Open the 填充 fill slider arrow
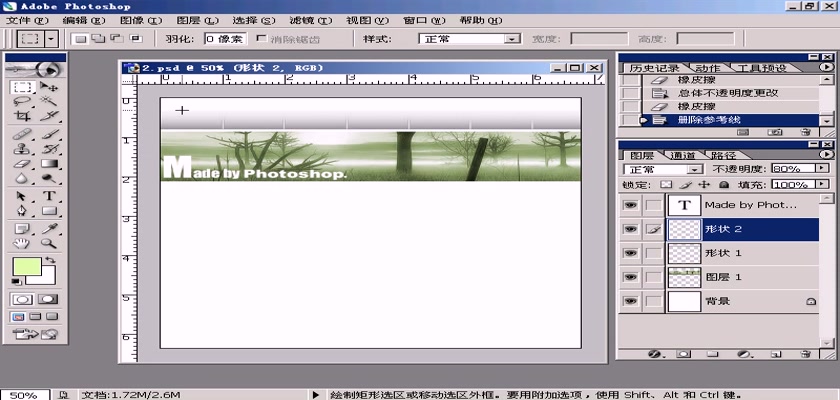Screen dimensions: 840x400 (822, 184)
